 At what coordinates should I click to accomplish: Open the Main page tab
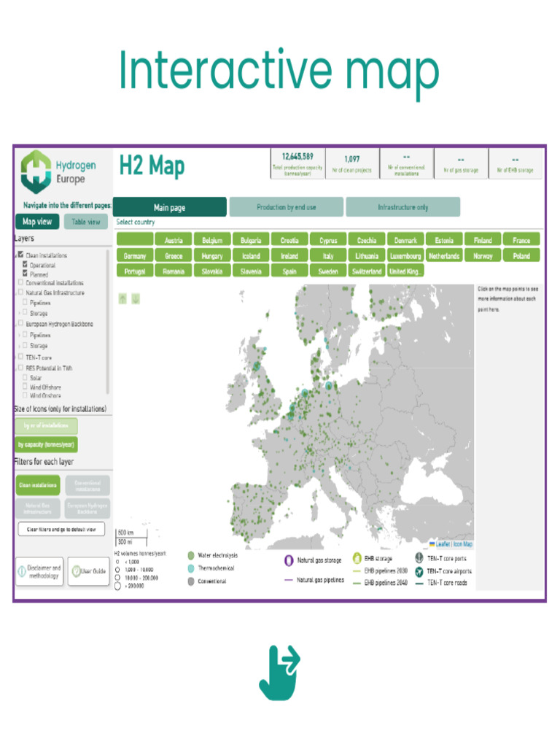[x=169, y=207]
